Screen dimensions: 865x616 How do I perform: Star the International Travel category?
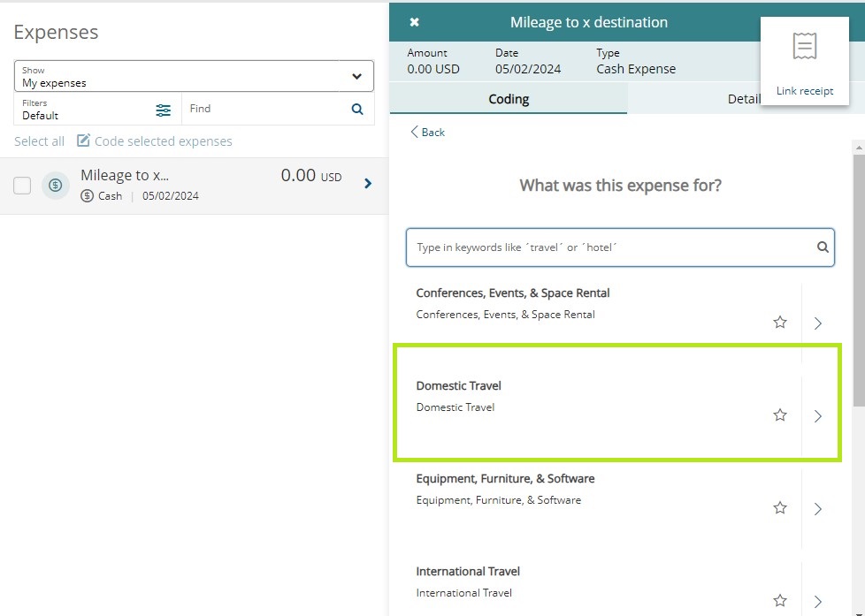click(x=780, y=601)
